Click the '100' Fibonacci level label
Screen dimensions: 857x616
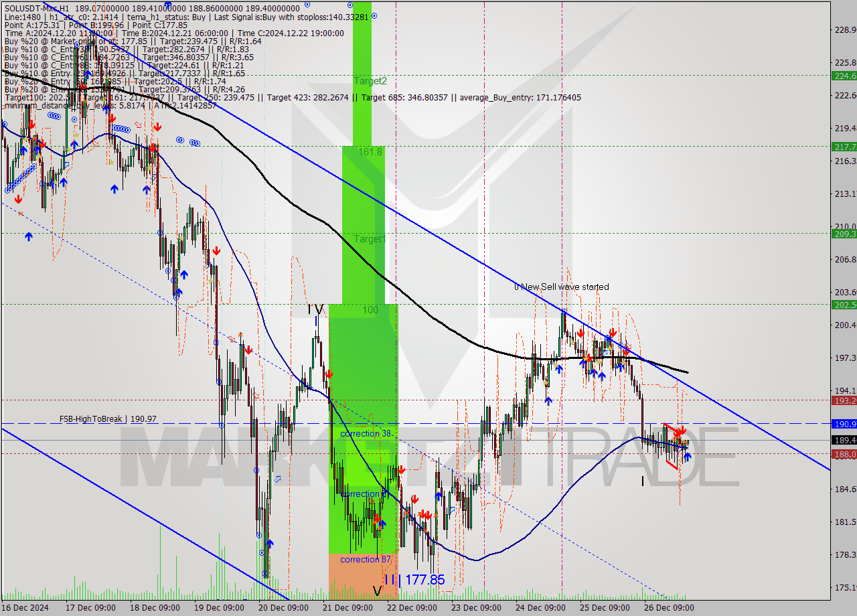(x=370, y=310)
